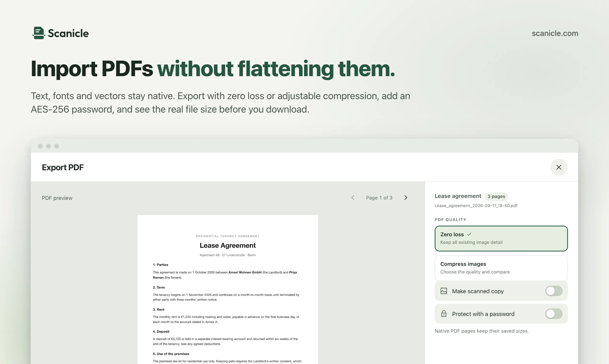Click the file name Lease_agreement_2026-09-17_18-50.pdf
Image resolution: width=609 pixels, height=364 pixels.
click(x=476, y=205)
